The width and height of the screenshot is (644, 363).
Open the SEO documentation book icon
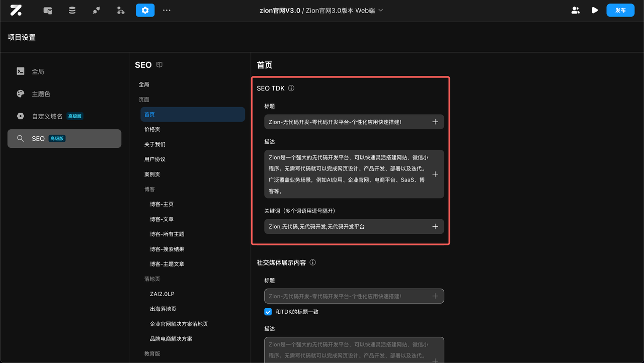[159, 65]
